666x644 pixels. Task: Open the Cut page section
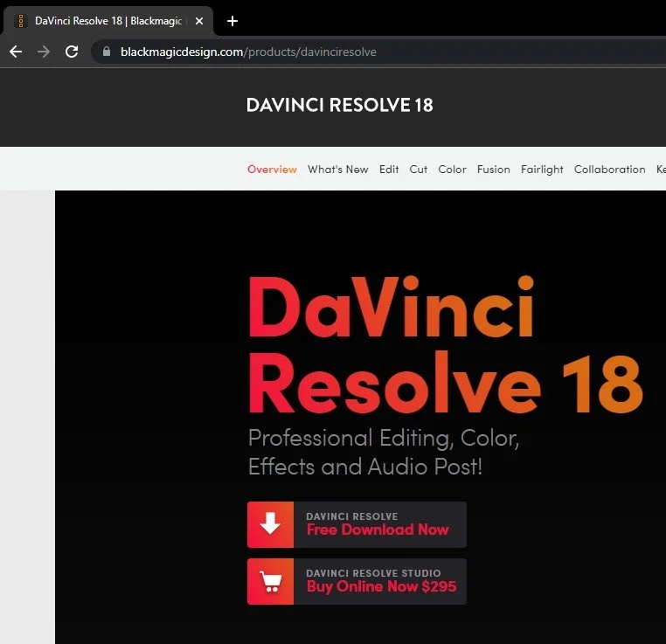click(418, 170)
